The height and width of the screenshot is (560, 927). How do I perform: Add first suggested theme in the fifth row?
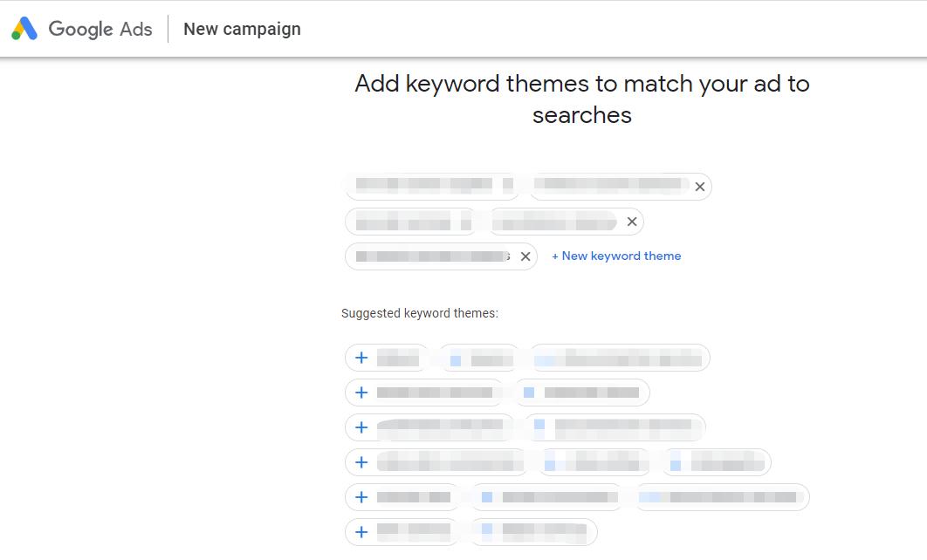[x=361, y=497]
